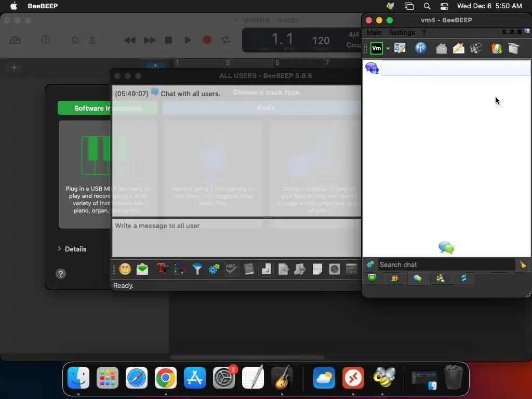Switch to the group chats tab

(441, 278)
